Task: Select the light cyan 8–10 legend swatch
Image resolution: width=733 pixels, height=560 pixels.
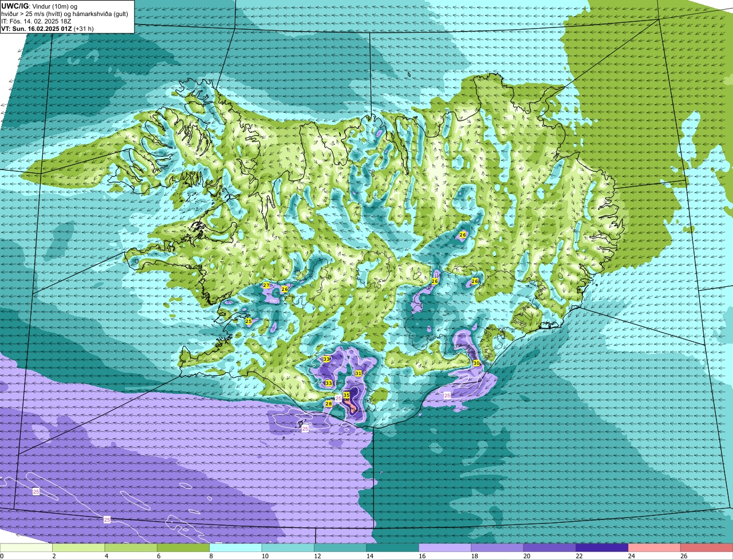Action: point(235,547)
